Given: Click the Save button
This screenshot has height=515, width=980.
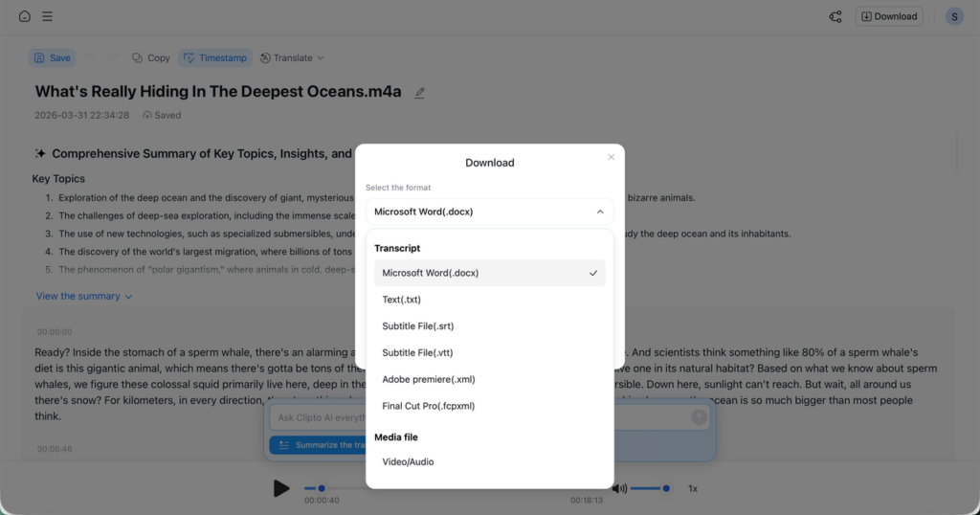Looking at the screenshot, I should click(53, 58).
